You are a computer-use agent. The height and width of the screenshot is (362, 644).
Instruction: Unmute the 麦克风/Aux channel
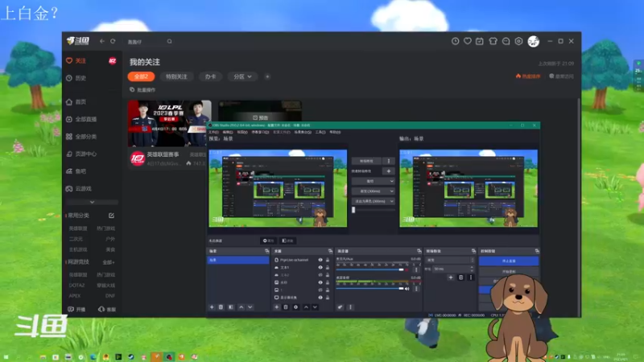(407, 269)
